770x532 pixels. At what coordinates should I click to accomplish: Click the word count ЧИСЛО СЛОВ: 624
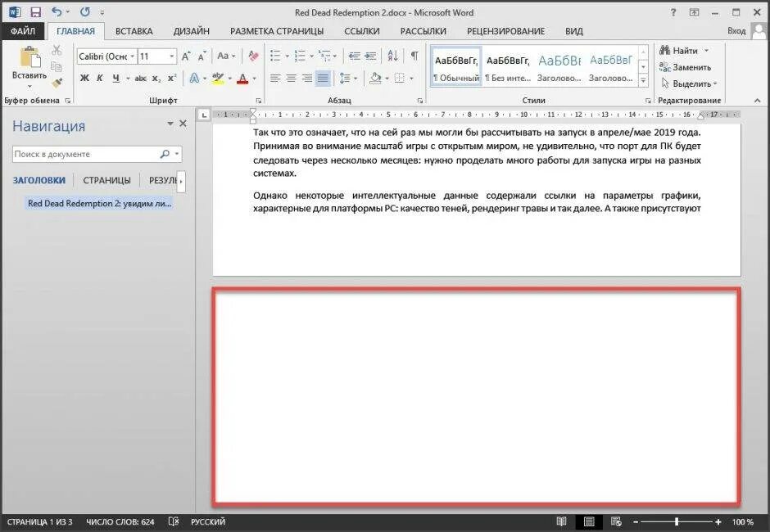pyautogui.click(x=120, y=522)
